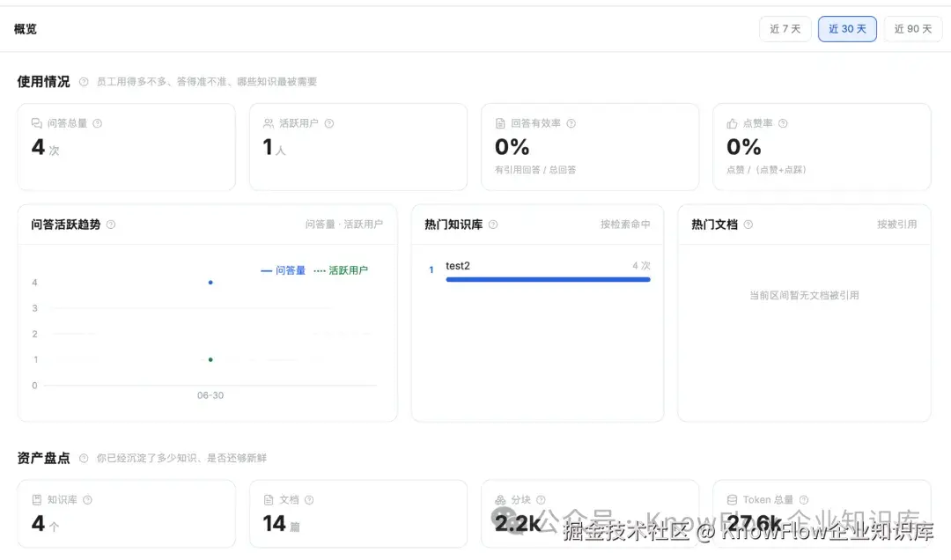The width and height of the screenshot is (951, 560).
Task: Select the 近 90 天 time range
Action: (913, 29)
